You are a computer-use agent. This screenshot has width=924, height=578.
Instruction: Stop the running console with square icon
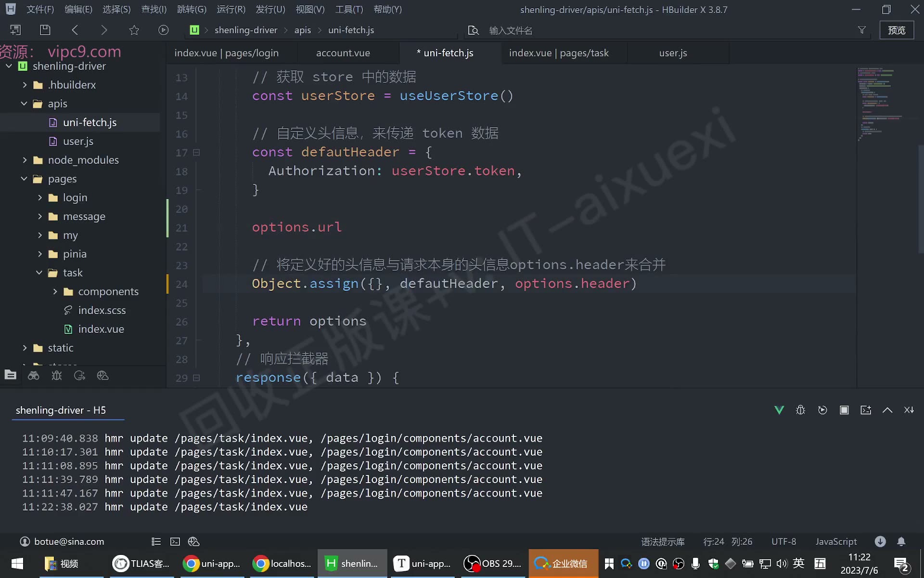click(844, 410)
